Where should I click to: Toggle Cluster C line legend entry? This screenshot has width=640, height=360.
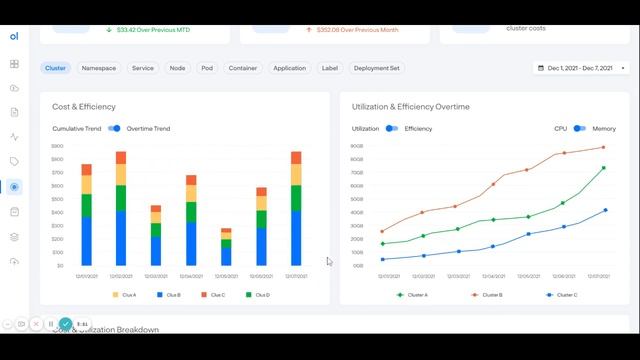tap(562, 295)
